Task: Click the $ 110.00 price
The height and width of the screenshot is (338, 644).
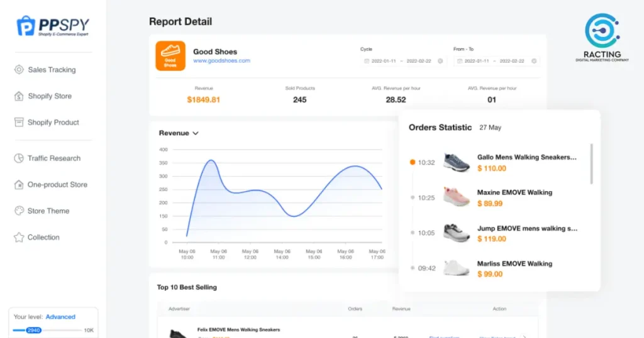Action: tap(492, 168)
